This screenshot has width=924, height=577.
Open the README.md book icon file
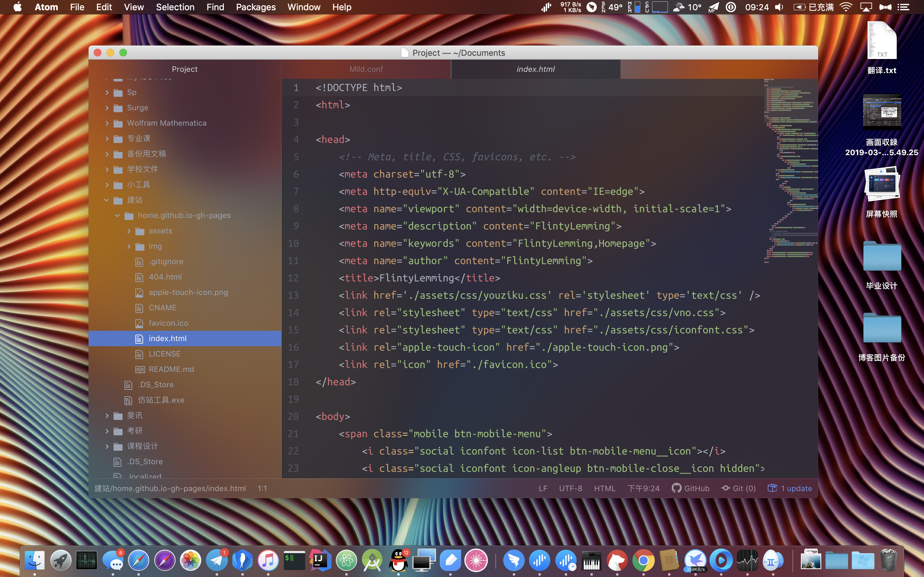pyautogui.click(x=171, y=369)
